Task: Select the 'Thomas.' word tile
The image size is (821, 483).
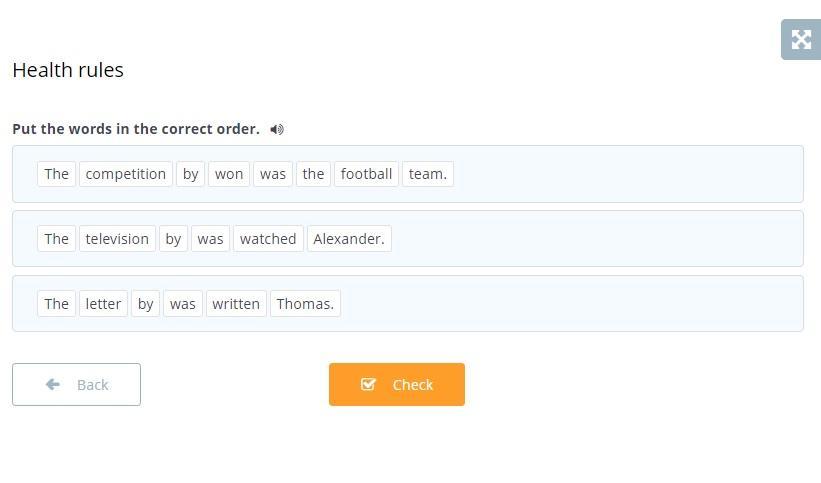Action: 305,304
